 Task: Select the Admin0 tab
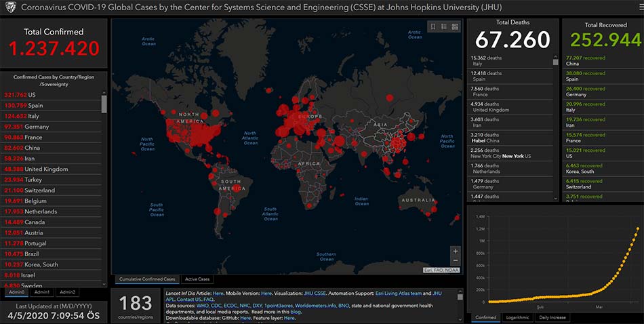17,292
